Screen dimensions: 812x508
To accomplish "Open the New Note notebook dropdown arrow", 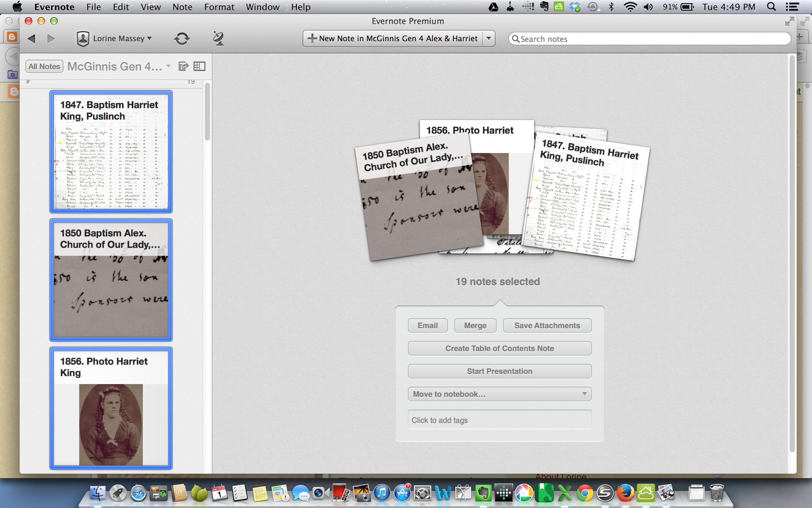I will click(x=489, y=38).
